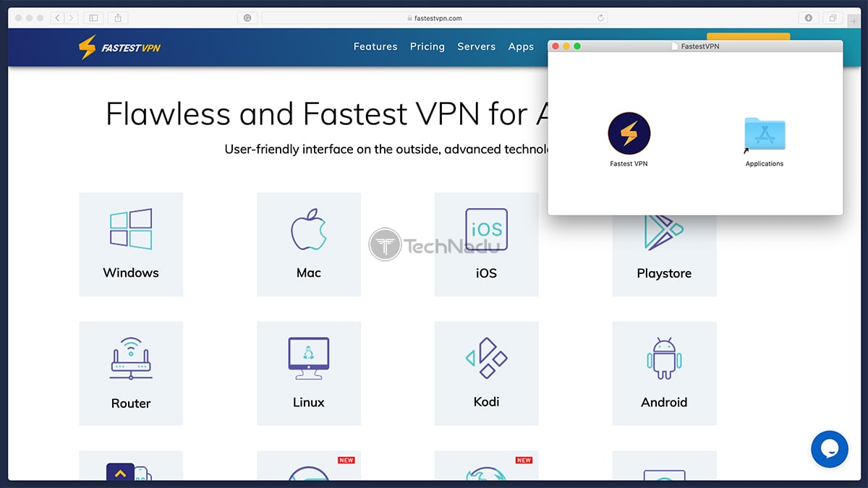Click the Applications folder shortcut in the installer window
This screenshot has height=488, width=868.
765,135
